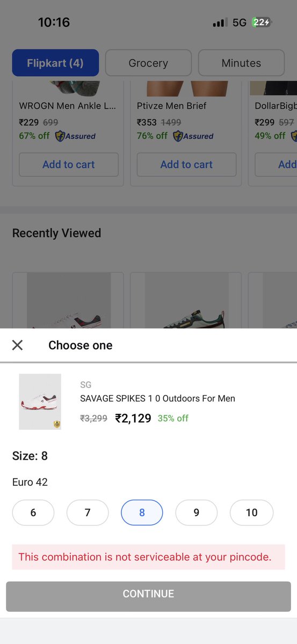Screen dimensions: 297x644
Task: Add Ptivze Men Brief to cart
Action: click(186, 165)
